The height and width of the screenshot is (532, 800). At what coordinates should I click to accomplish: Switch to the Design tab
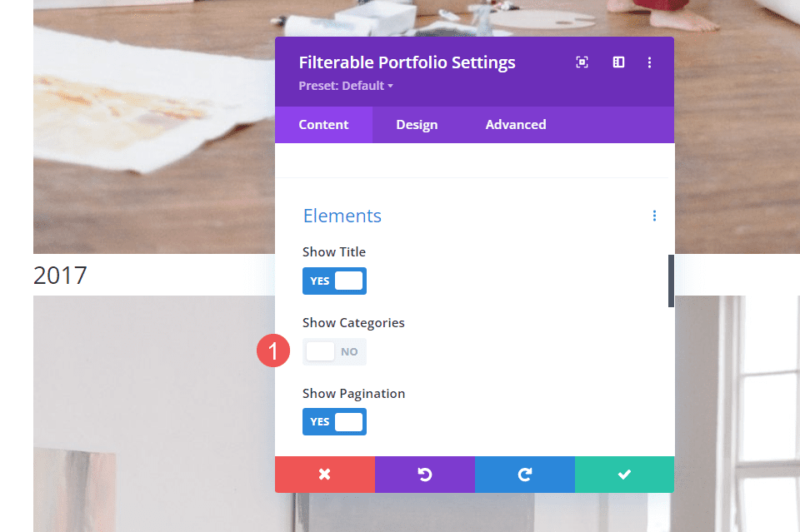(417, 124)
